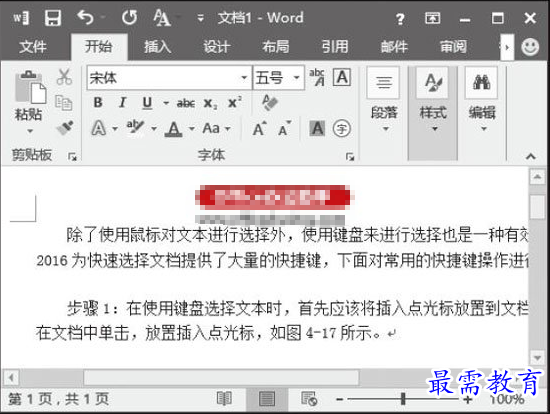The image size is (550, 414).
Task: Toggle Underline formatting
Action: click(x=147, y=103)
